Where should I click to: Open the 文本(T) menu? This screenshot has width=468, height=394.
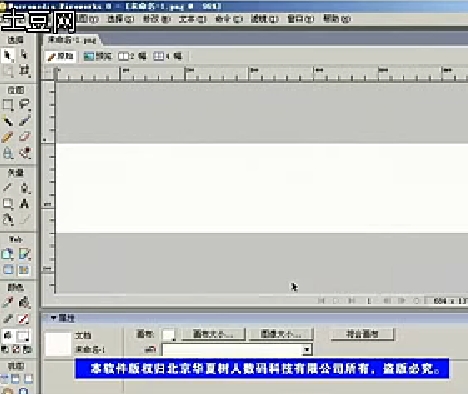tap(192, 19)
